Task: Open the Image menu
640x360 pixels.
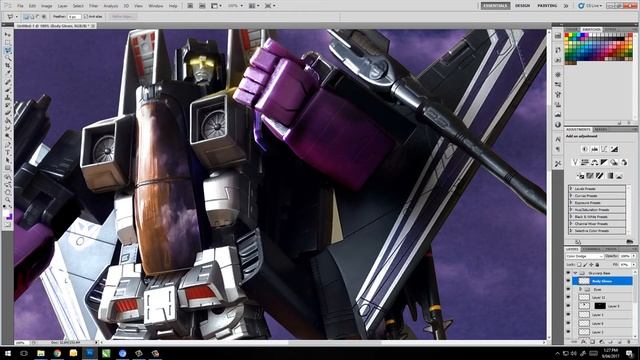Action: coord(47,6)
